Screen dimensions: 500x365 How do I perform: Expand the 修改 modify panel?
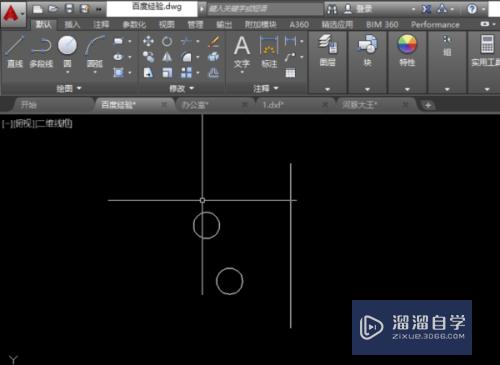(181, 88)
